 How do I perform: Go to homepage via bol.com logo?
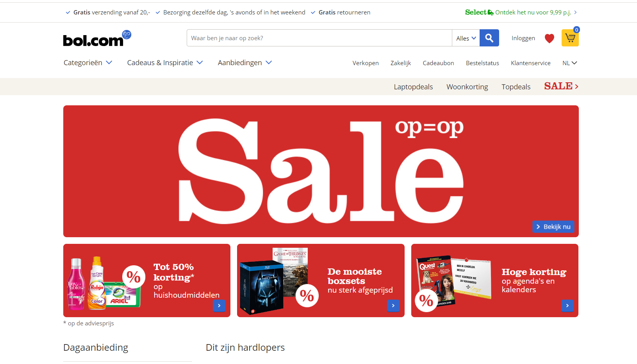click(97, 38)
